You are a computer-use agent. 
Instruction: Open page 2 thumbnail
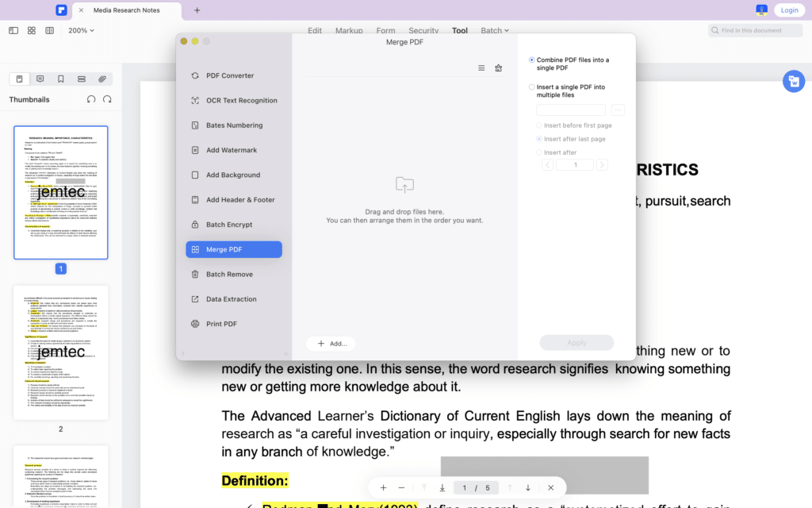[x=60, y=352]
